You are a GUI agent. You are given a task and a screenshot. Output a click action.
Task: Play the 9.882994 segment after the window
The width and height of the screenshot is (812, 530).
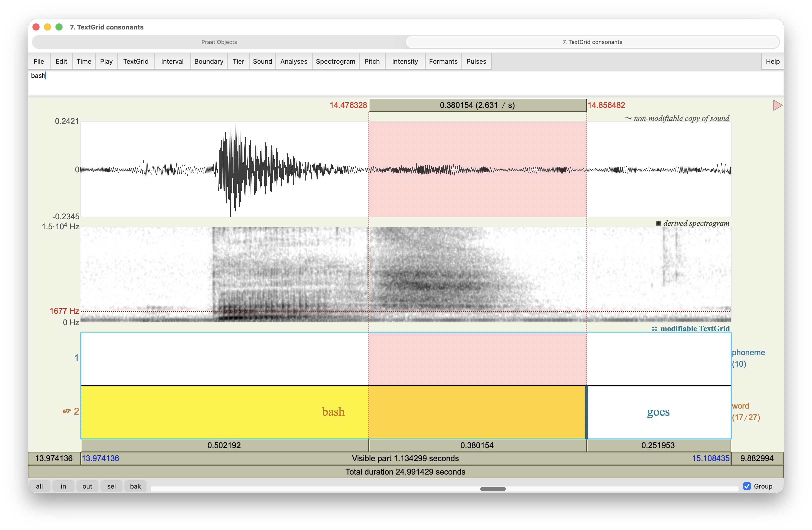point(757,458)
